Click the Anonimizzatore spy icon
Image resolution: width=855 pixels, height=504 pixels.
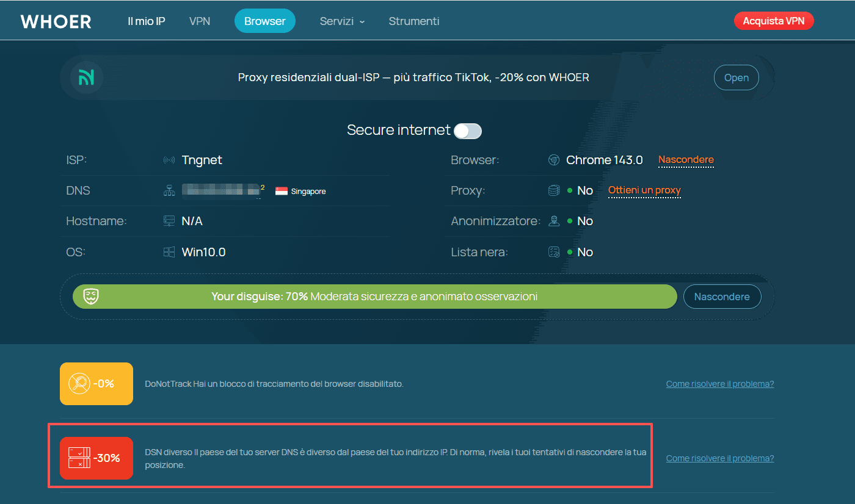(554, 221)
